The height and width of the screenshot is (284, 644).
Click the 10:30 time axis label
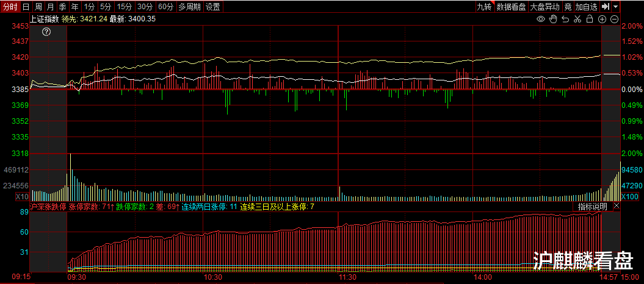coord(213,278)
